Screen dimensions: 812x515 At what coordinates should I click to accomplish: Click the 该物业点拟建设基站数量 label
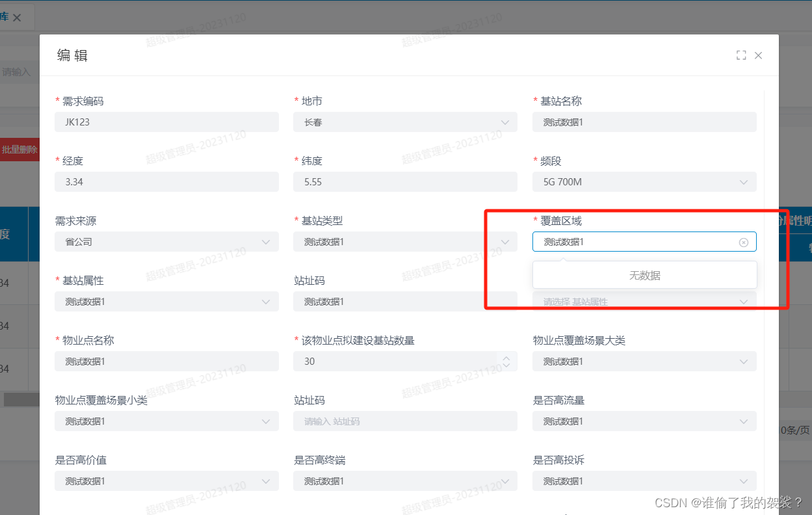[358, 341]
